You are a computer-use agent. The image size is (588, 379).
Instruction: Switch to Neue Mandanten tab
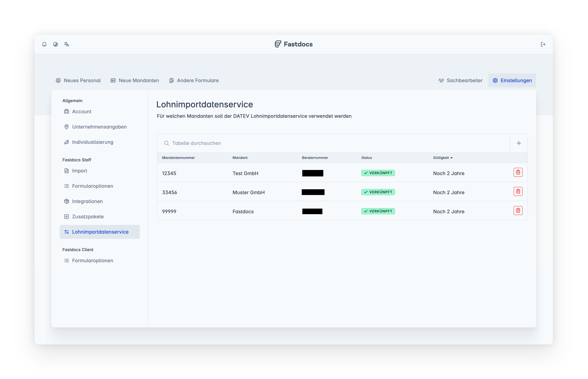pos(135,80)
